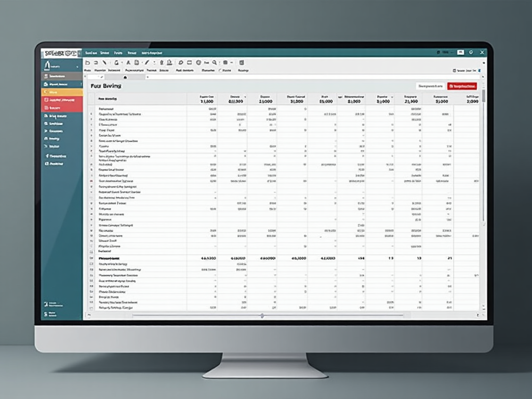Click the grid table icon at the toolbar end
The image size is (532, 399).
click(x=242, y=62)
